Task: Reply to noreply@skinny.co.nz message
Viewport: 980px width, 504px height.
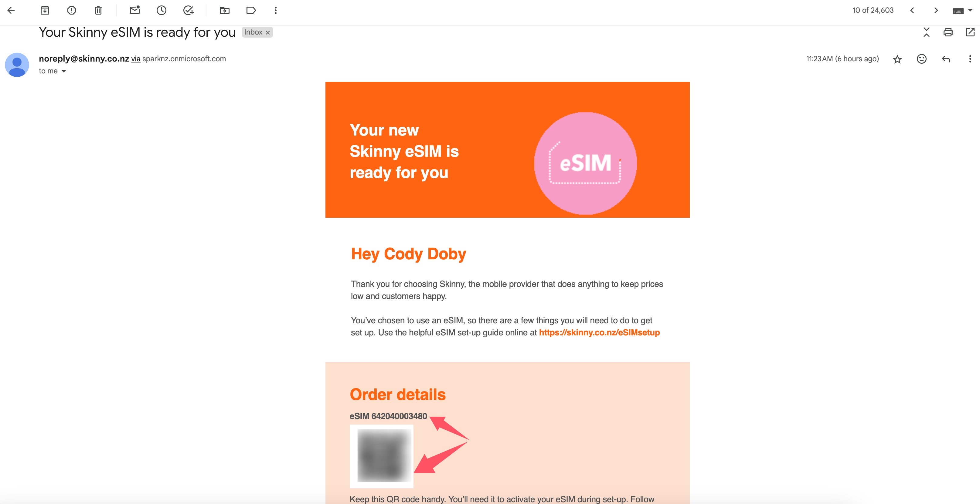Action: 946,59
